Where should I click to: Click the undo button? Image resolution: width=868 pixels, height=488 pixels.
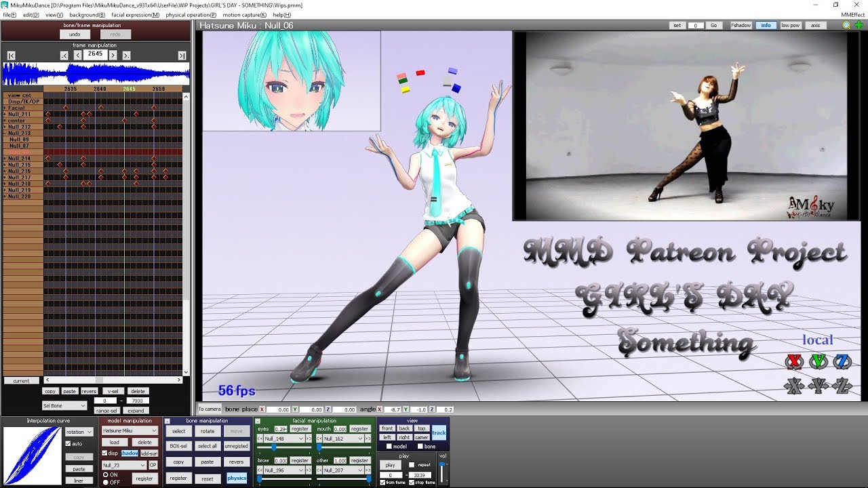(x=75, y=34)
